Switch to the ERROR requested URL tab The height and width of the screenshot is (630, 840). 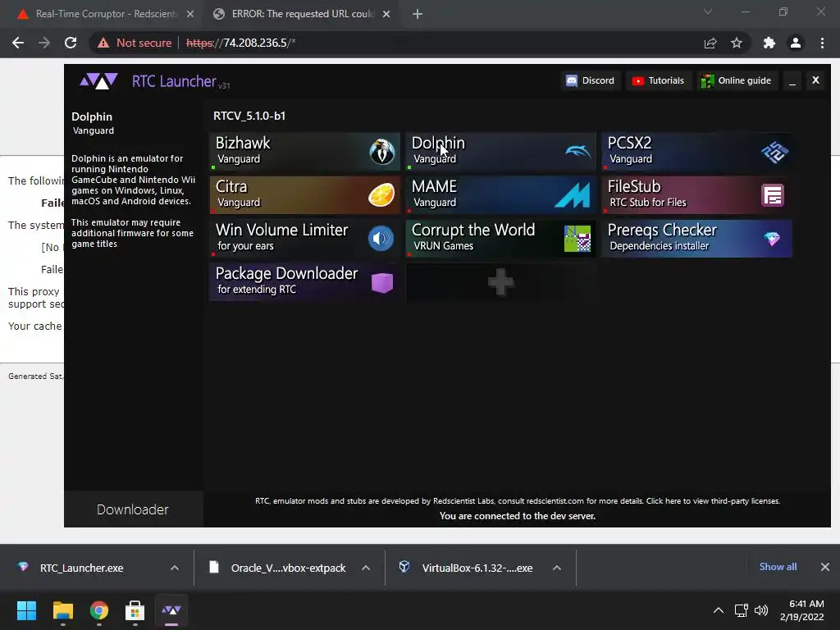[302, 14]
